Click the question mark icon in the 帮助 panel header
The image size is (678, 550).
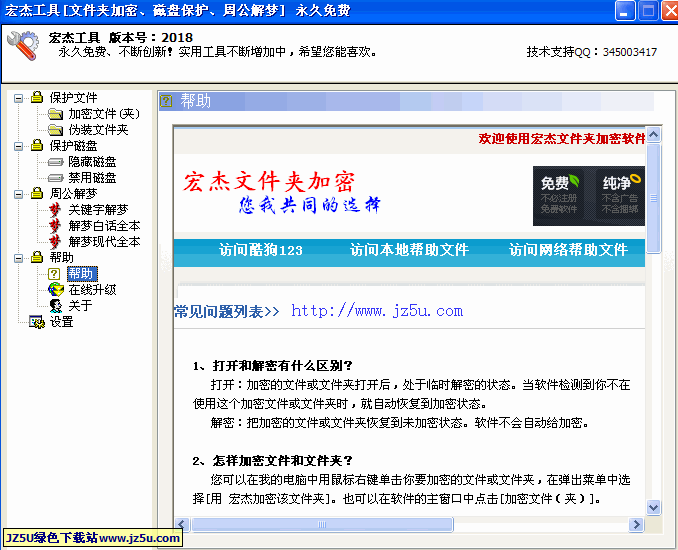[166, 101]
